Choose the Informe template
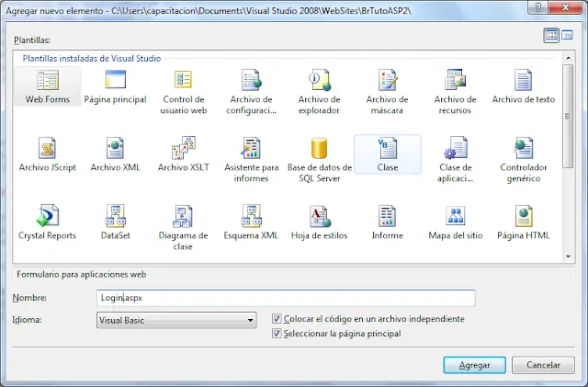Screen dimensions: 588x387 [x=388, y=222]
